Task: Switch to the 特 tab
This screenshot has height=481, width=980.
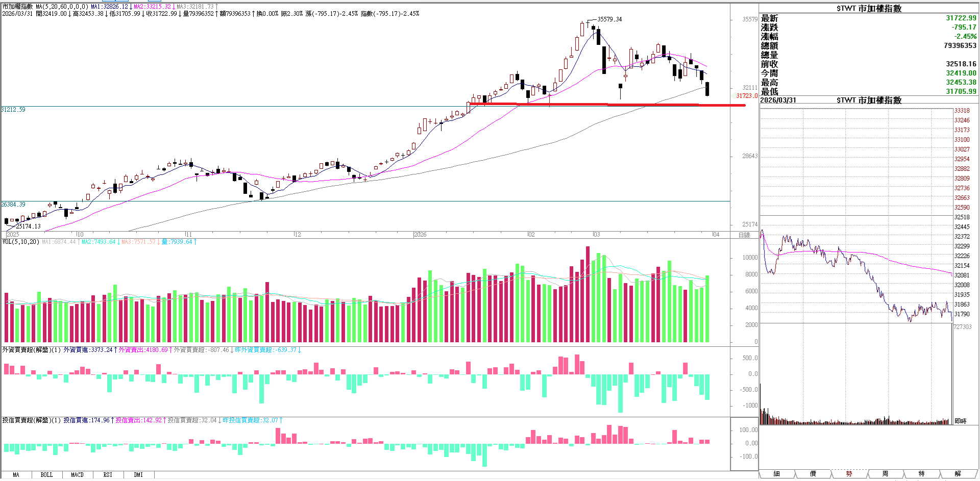Action: [921, 474]
